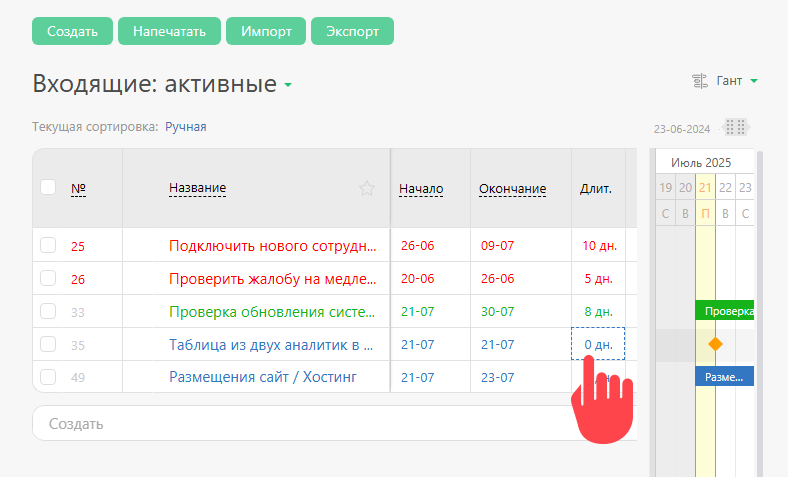Click the Длит. column header
Image resolution: width=788 pixels, height=477 pixels.
(596, 189)
